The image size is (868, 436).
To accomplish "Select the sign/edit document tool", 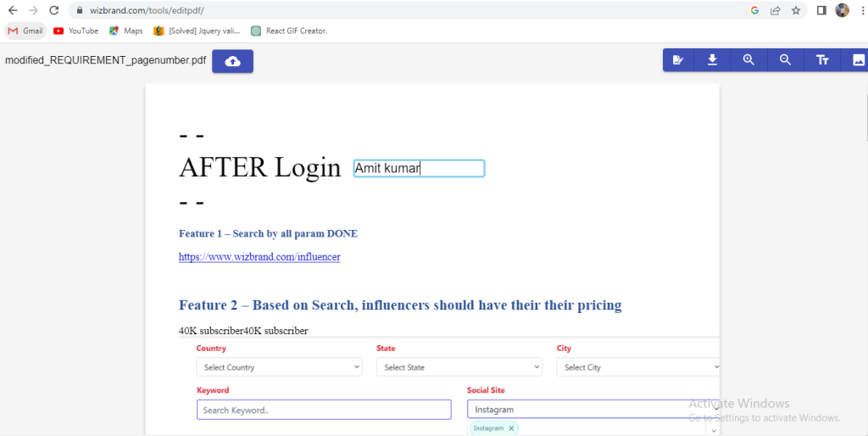I will pyautogui.click(x=677, y=60).
